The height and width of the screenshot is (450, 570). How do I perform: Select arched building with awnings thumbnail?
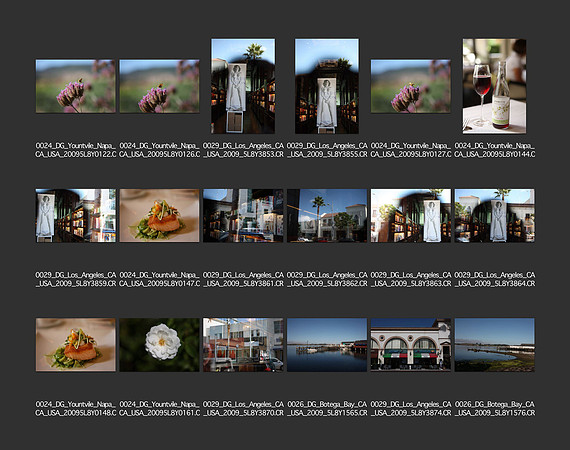pos(411,345)
